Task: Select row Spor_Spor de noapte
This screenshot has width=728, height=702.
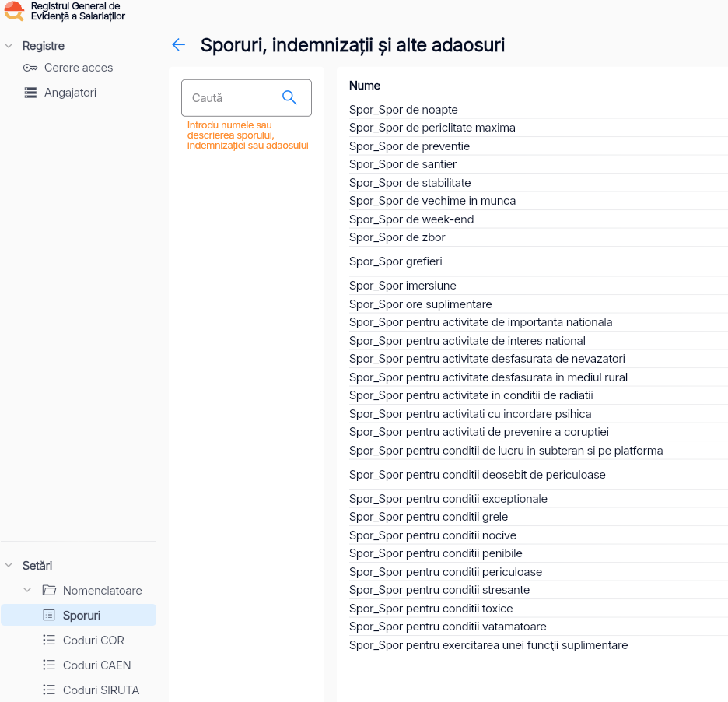Action: click(403, 110)
